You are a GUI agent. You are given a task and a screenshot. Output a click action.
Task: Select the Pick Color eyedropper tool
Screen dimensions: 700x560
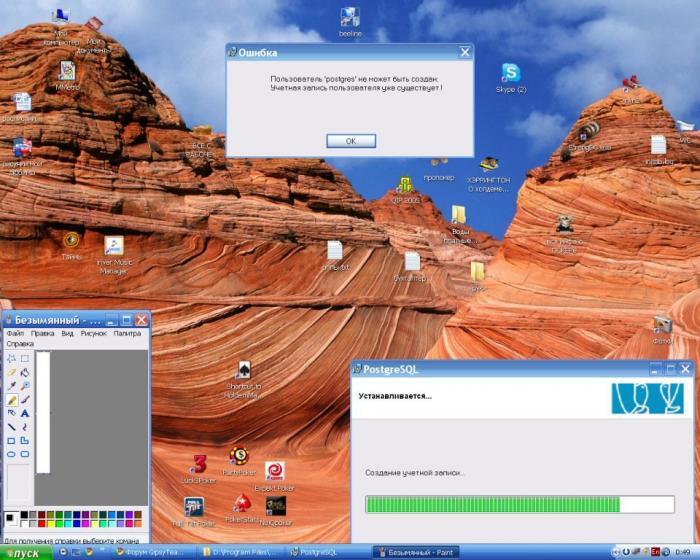point(11,386)
